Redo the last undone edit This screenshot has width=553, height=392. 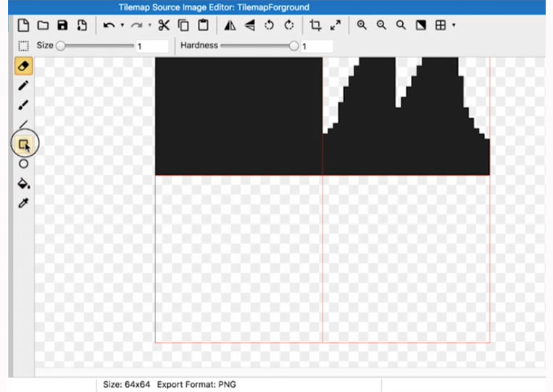[x=137, y=25]
